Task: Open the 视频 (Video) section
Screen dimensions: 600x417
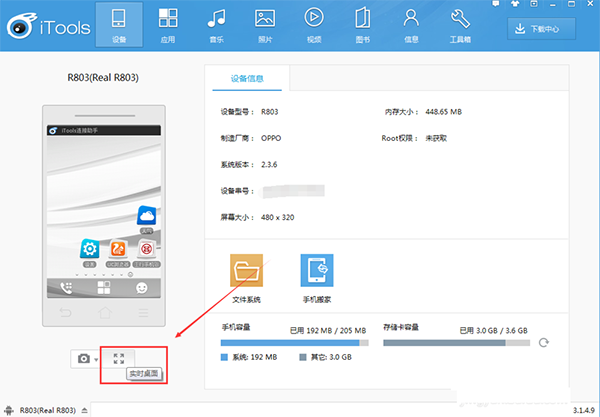Action: [314, 26]
